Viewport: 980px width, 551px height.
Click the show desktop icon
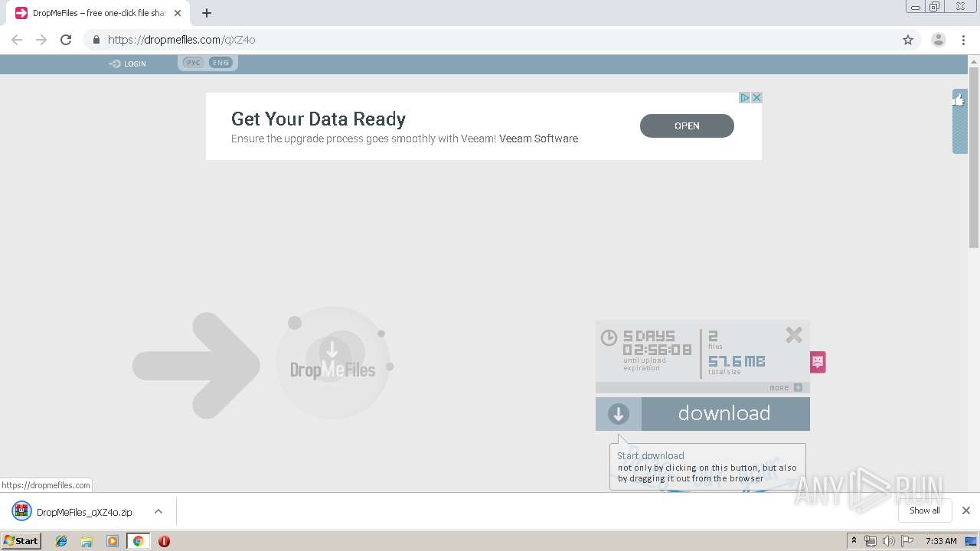tap(971, 541)
